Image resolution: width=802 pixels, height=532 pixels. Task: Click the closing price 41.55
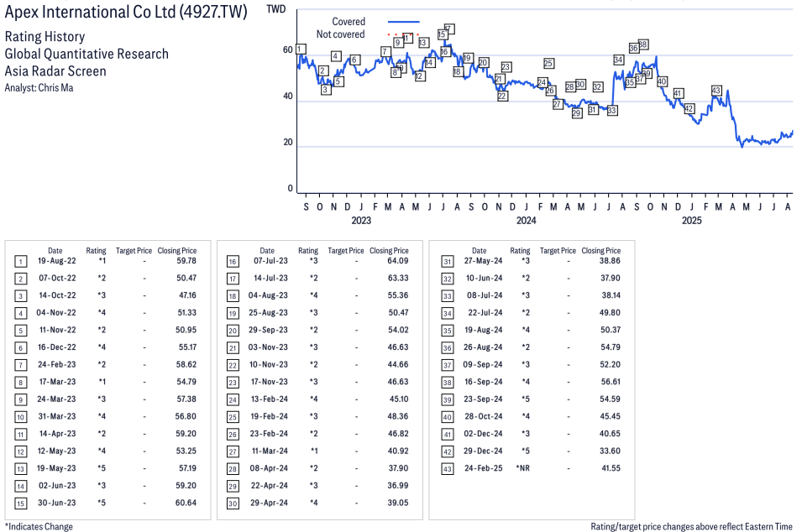(x=611, y=468)
